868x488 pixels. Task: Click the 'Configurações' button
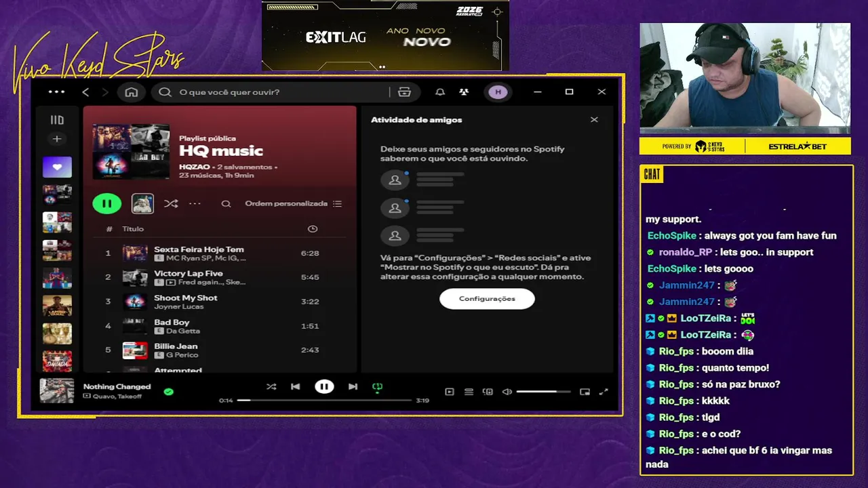tap(487, 299)
